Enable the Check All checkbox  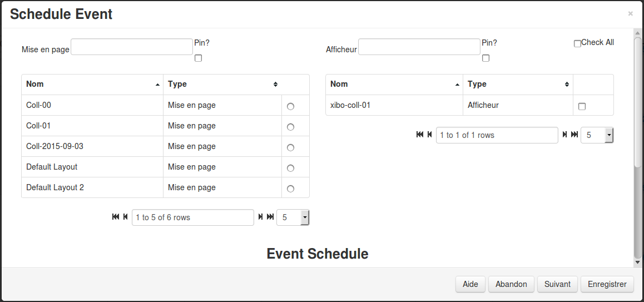577,43
